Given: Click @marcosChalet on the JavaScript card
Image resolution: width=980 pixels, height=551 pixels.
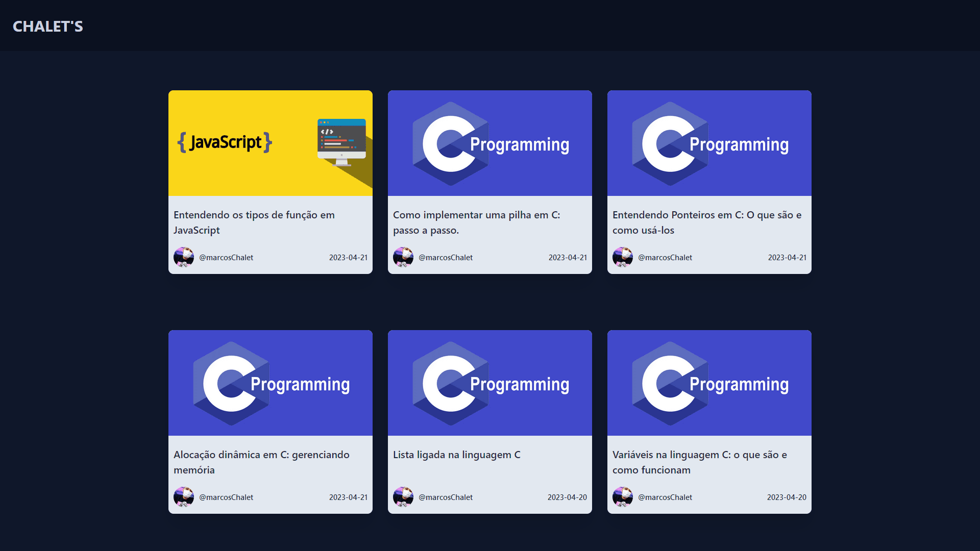Looking at the screenshot, I should click(x=226, y=258).
